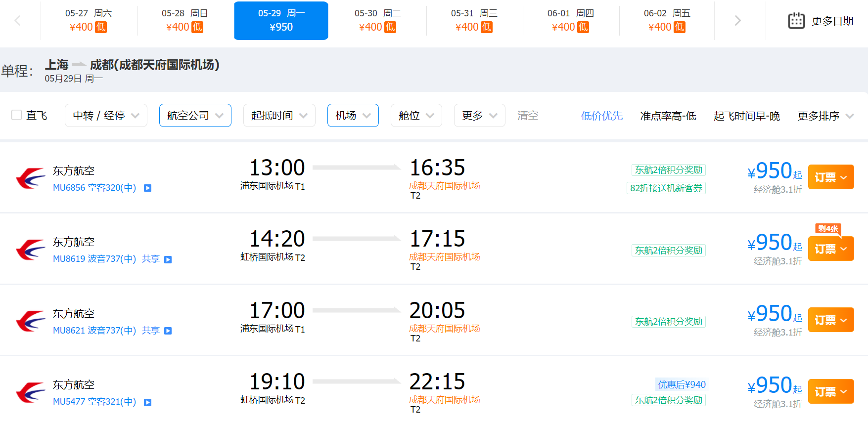Image resolution: width=868 pixels, height=421 pixels.
Task: Open the 更多排序 sorting dropdown
Action: click(825, 116)
